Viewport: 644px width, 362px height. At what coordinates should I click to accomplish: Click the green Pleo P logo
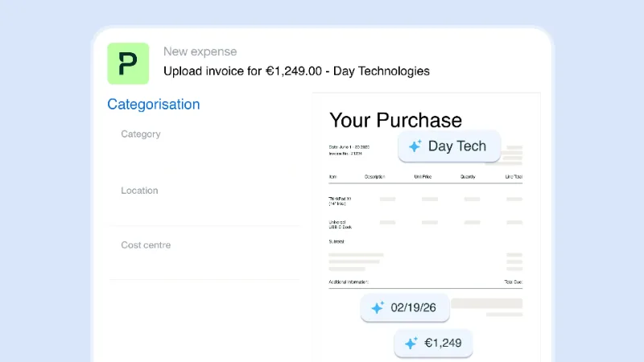[128, 64]
